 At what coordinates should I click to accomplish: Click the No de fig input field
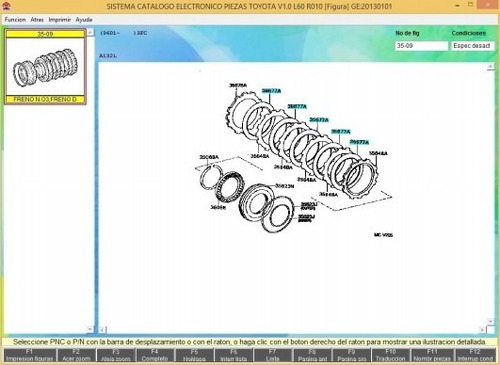421,46
